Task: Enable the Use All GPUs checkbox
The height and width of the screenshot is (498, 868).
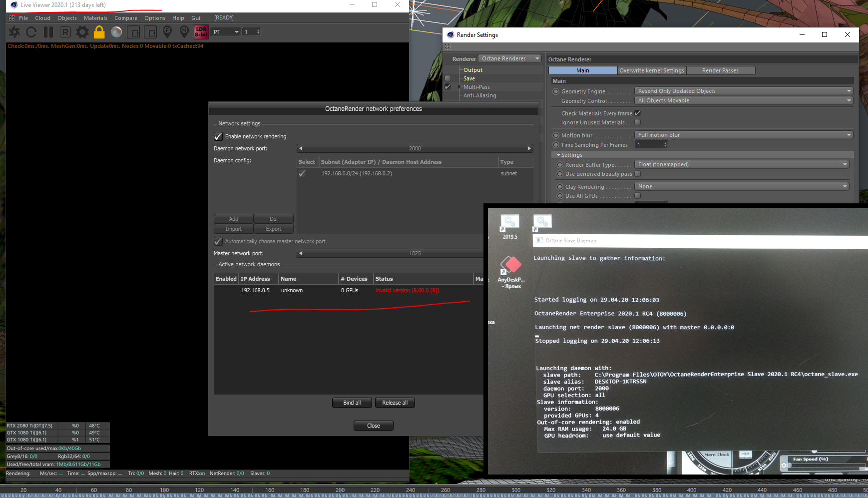Action: click(x=638, y=196)
